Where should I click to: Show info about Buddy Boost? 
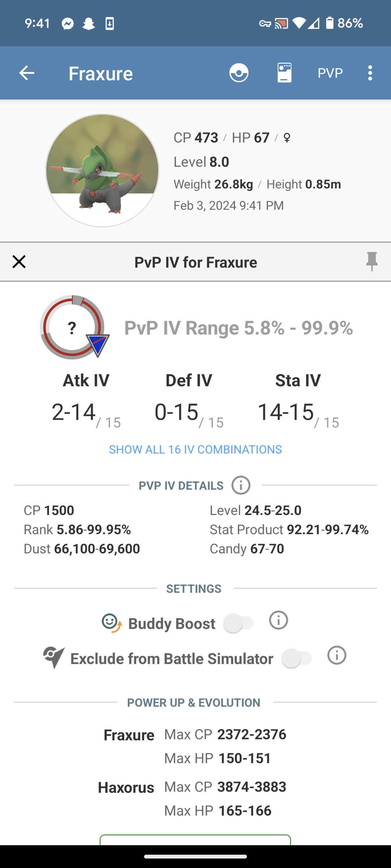(x=278, y=620)
